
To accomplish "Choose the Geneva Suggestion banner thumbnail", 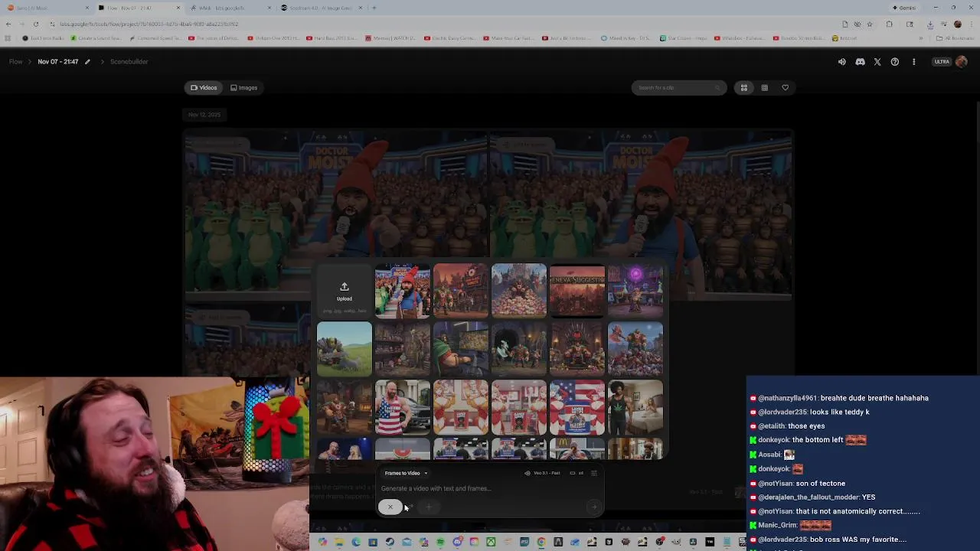I will click(577, 291).
